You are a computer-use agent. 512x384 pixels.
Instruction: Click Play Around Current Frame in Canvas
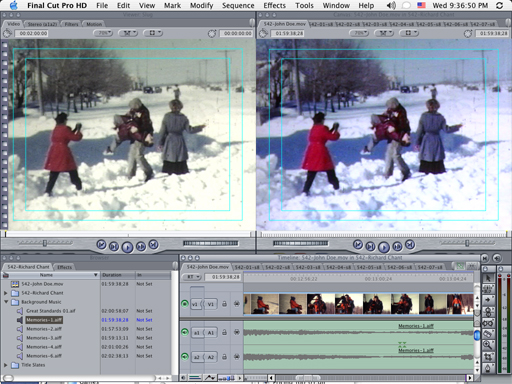[x=397, y=246]
